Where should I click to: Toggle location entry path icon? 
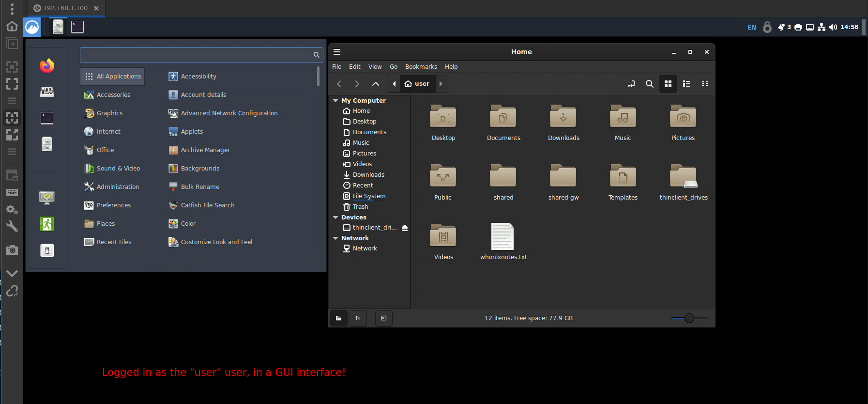click(631, 84)
